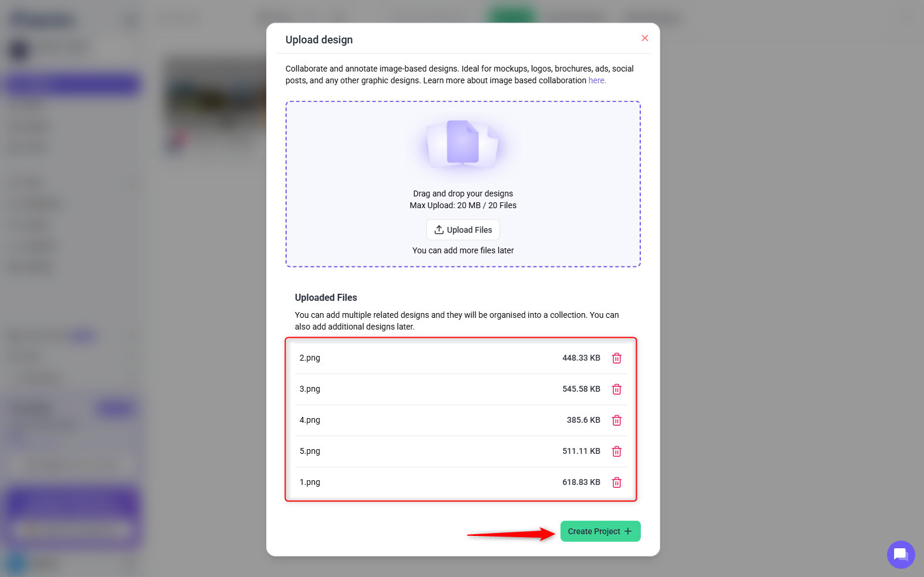The image size is (924, 577).
Task: Remove 3.png using its trash icon
Action: pyautogui.click(x=616, y=389)
